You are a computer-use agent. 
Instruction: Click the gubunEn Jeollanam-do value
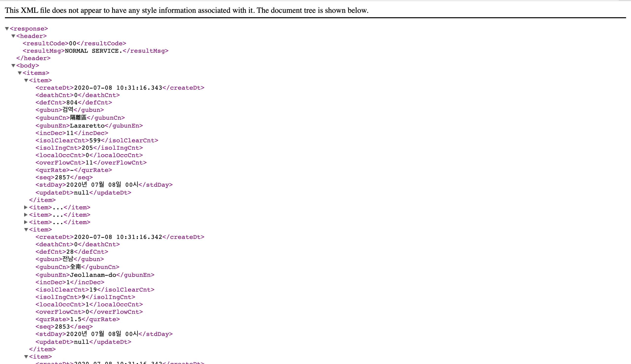tap(93, 275)
